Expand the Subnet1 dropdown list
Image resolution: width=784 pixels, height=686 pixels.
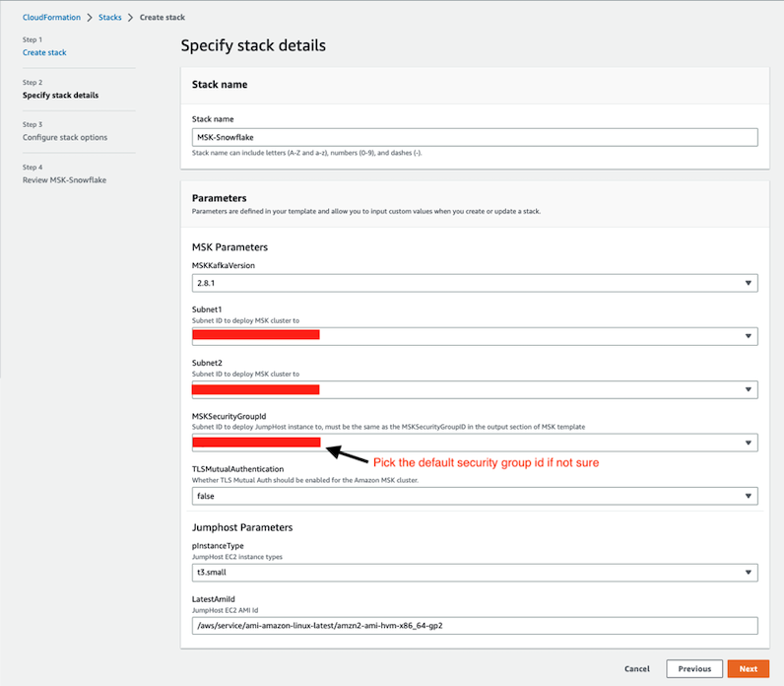[473, 336]
